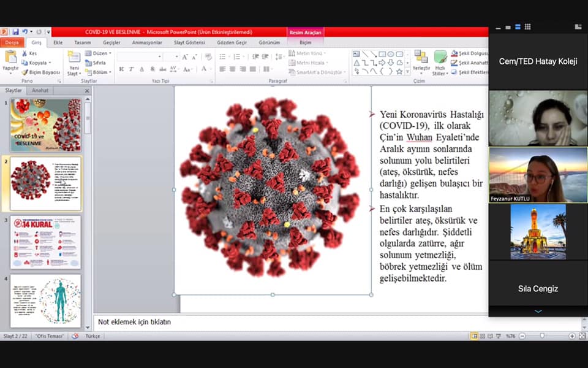
Task: Open the Bölüm section dropdown
Action: pyautogui.click(x=101, y=72)
